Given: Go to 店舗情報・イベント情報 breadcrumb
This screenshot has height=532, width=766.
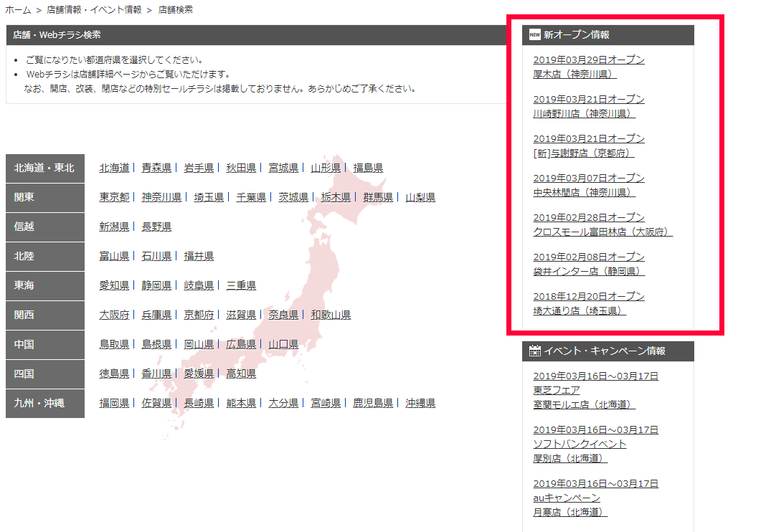Looking at the screenshot, I should 95,10.
